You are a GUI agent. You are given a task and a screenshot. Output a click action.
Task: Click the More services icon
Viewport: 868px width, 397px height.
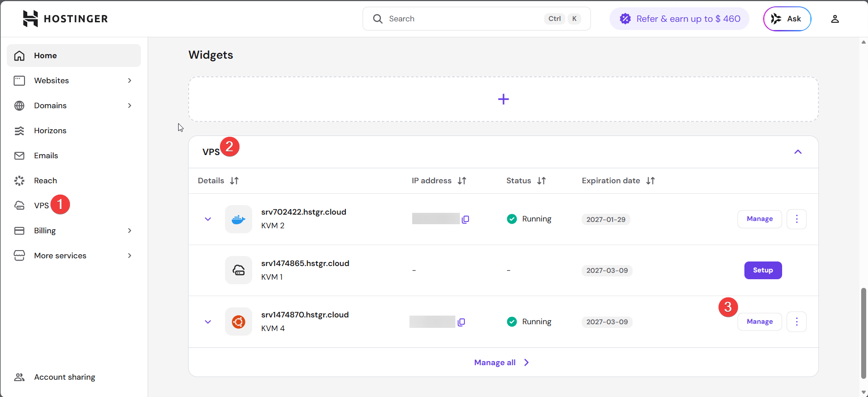pos(19,256)
